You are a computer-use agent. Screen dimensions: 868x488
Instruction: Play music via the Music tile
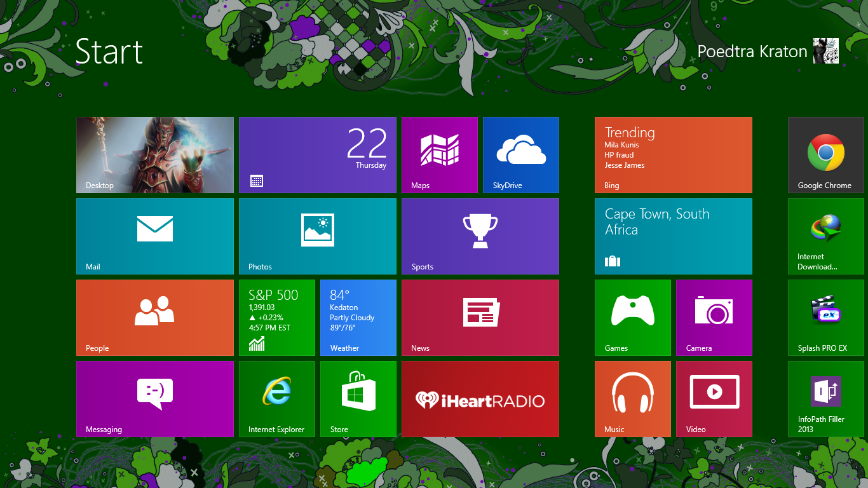(632, 398)
